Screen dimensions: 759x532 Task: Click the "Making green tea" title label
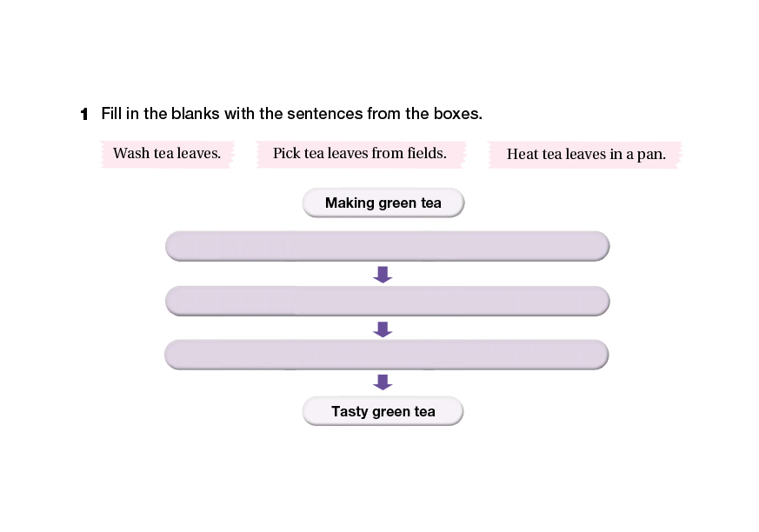tap(383, 203)
